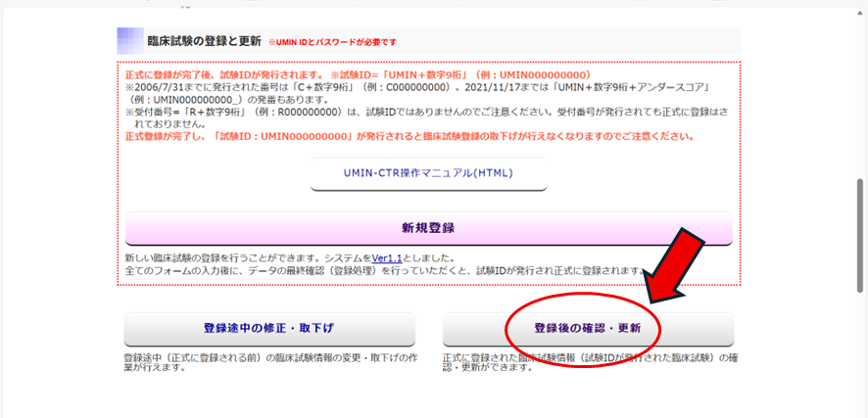The width and height of the screenshot is (868, 418).
Task: Select the circled 登録後の確認・更新 button
Action: (x=587, y=328)
